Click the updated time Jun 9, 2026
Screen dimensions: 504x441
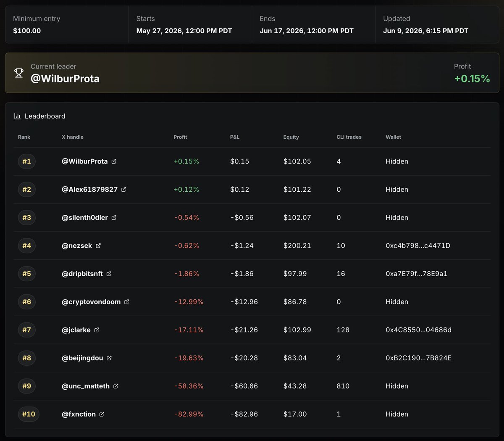click(x=425, y=31)
